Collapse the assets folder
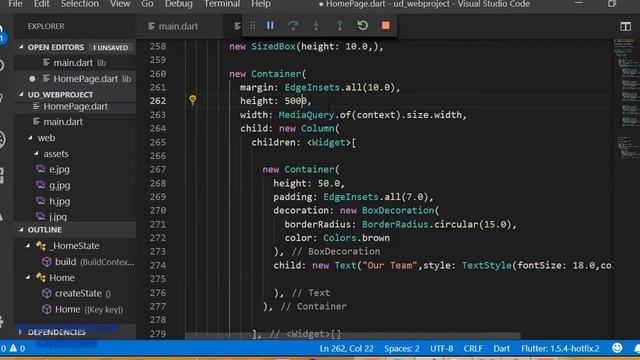 tap(36, 153)
